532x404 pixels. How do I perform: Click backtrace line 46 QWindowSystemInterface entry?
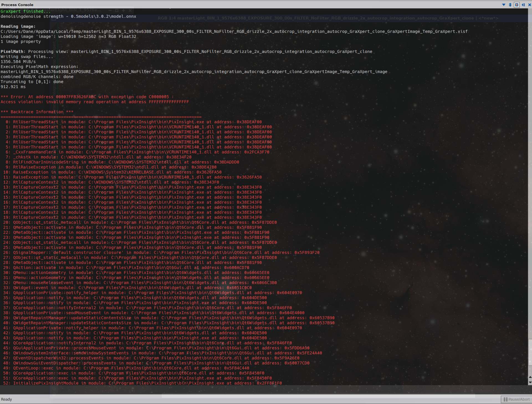(163, 353)
